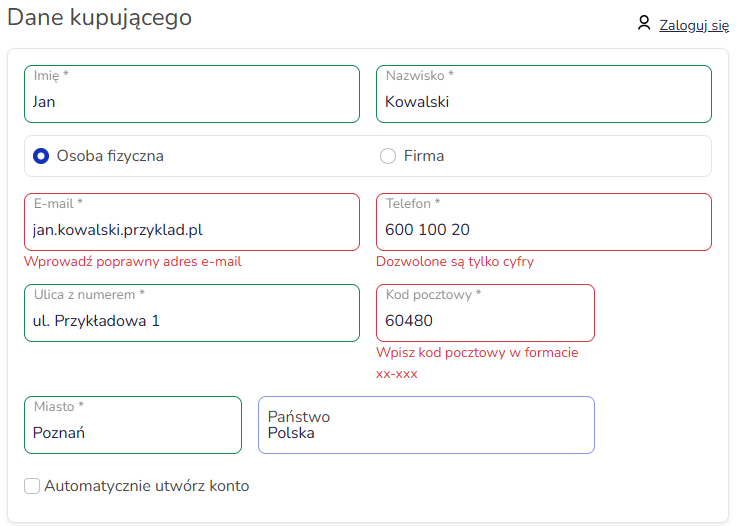
Task: Focus the Miasto field containing Poznań
Action: tap(133, 425)
